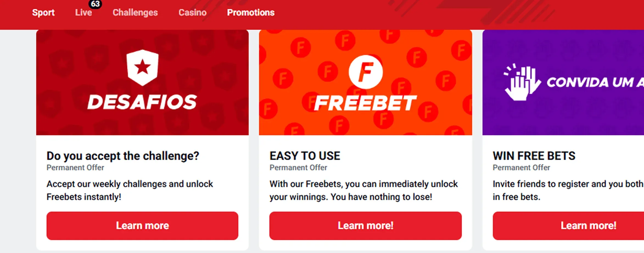Click Learn more! on the Freebet card
Image resolution: width=644 pixels, height=253 pixels.
coord(365,226)
